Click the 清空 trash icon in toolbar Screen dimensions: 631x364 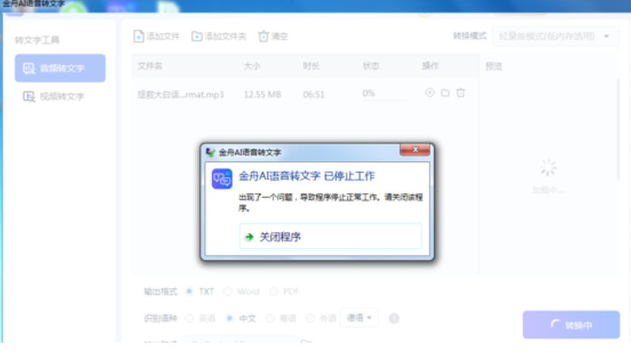pos(263,36)
